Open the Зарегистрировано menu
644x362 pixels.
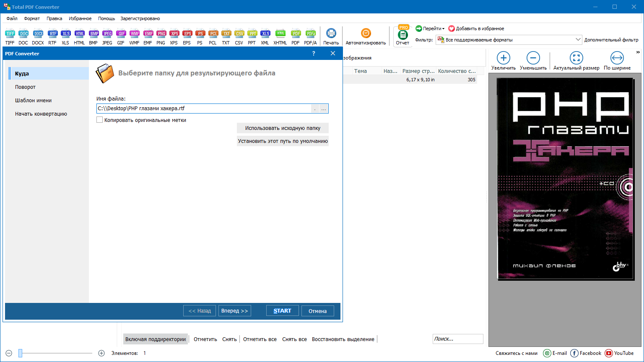pyautogui.click(x=140, y=18)
